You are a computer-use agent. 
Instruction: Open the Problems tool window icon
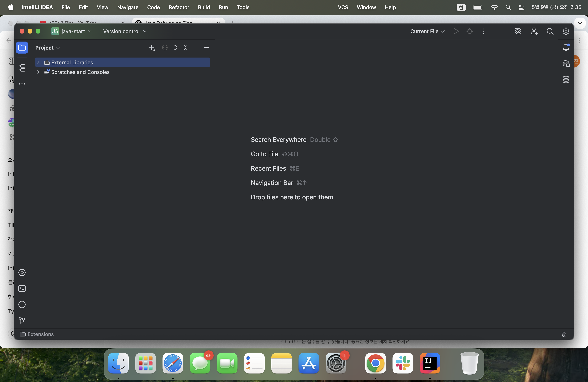tap(22, 304)
